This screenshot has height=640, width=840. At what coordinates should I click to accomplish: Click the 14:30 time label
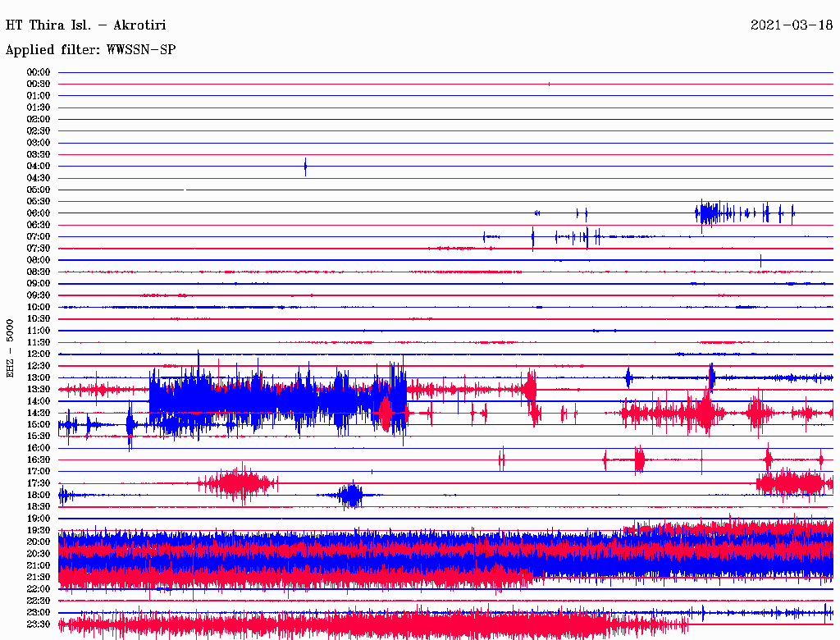click(39, 414)
